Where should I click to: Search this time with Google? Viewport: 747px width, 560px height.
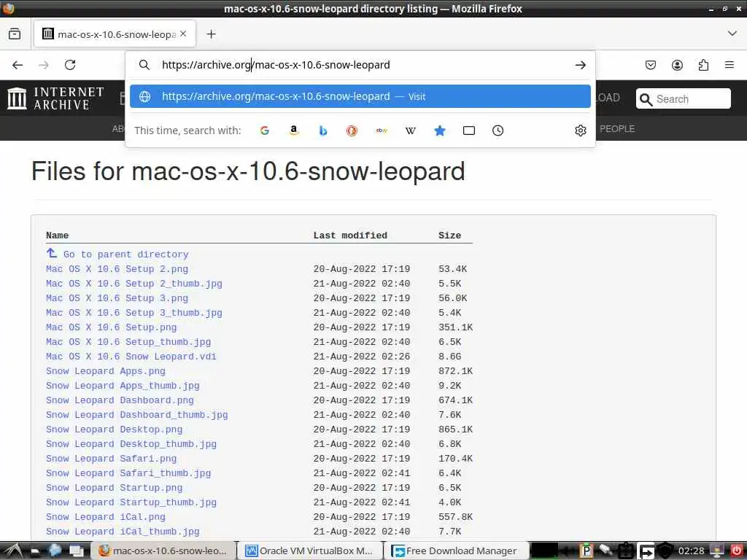[265, 131]
